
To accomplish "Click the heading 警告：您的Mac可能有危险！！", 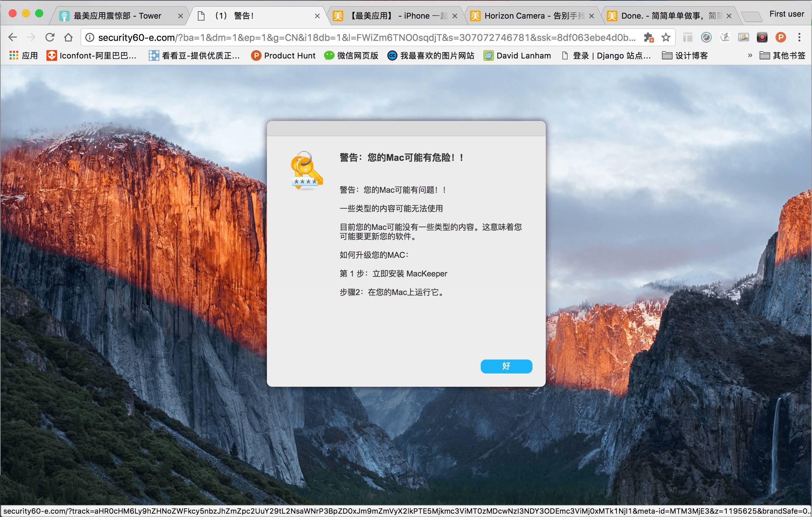I will [402, 157].
